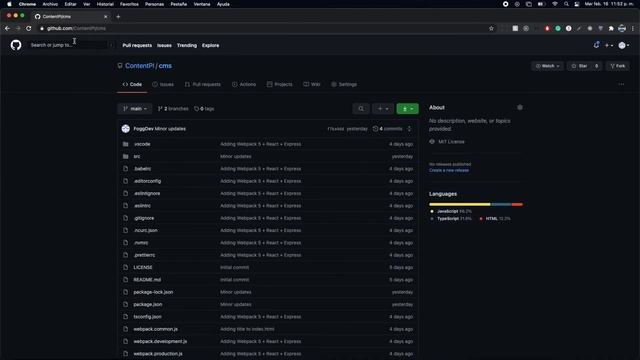Open the three-dot overflow menu beside tabs

tap(621, 84)
